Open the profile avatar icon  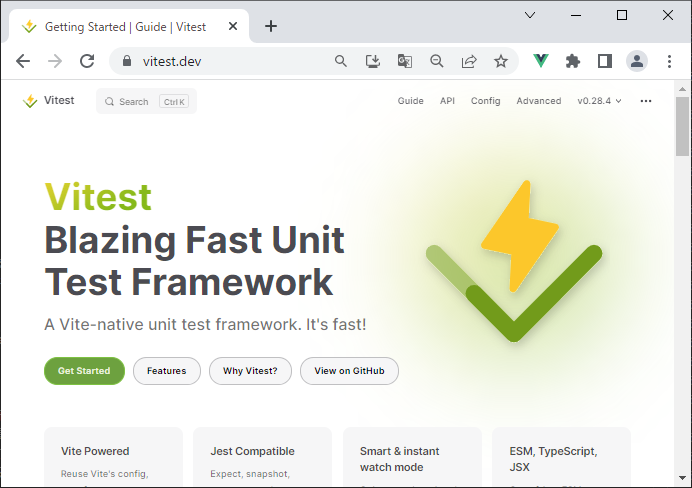pos(637,61)
